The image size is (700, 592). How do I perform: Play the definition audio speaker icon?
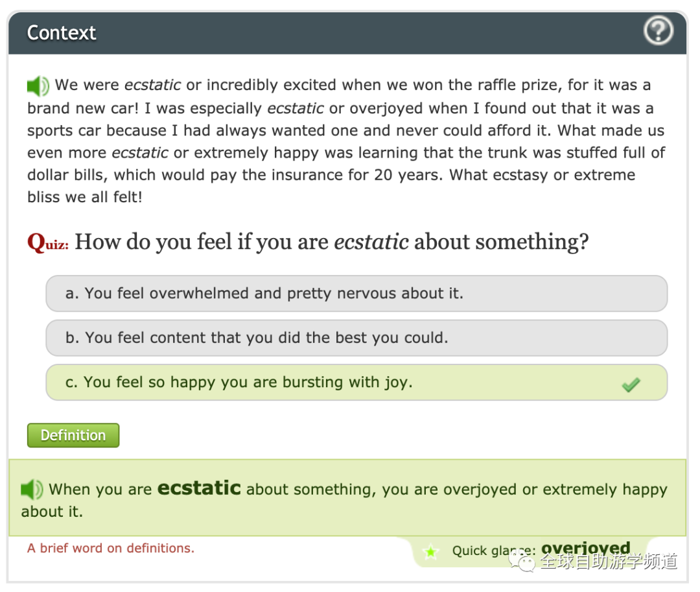pos(32,490)
